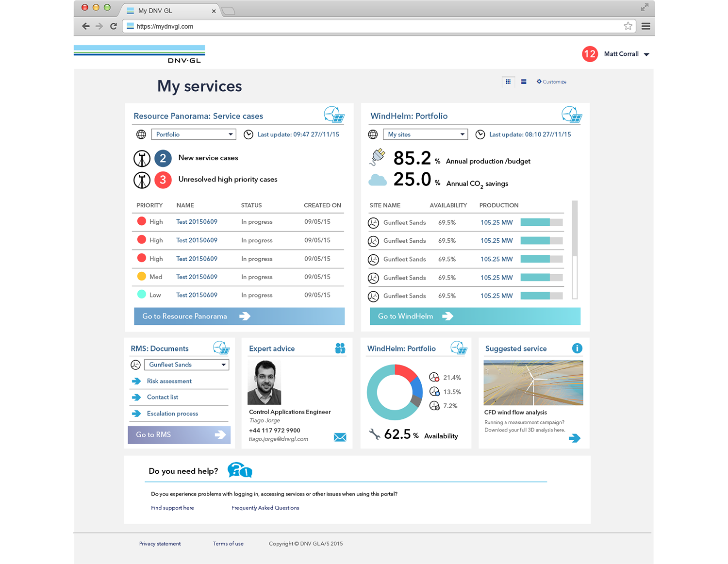Reload the page with browser refresh button

113,26
